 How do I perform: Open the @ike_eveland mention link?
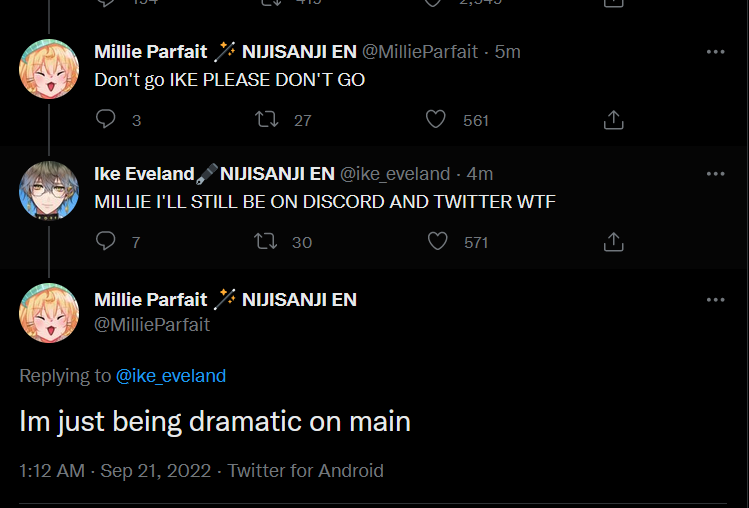(x=171, y=376)
